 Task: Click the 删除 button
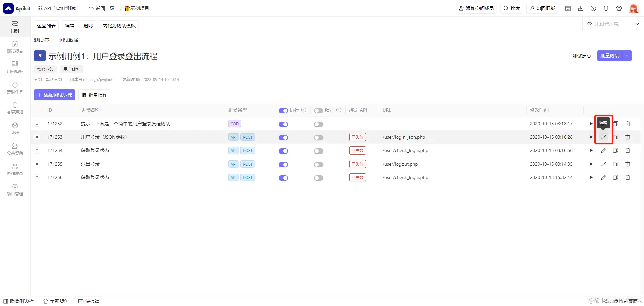pos(89,26)
